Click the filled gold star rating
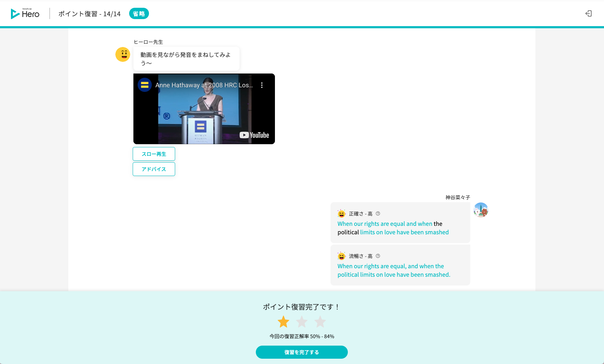This screenshot has height=364, width=604. point(283,322)
